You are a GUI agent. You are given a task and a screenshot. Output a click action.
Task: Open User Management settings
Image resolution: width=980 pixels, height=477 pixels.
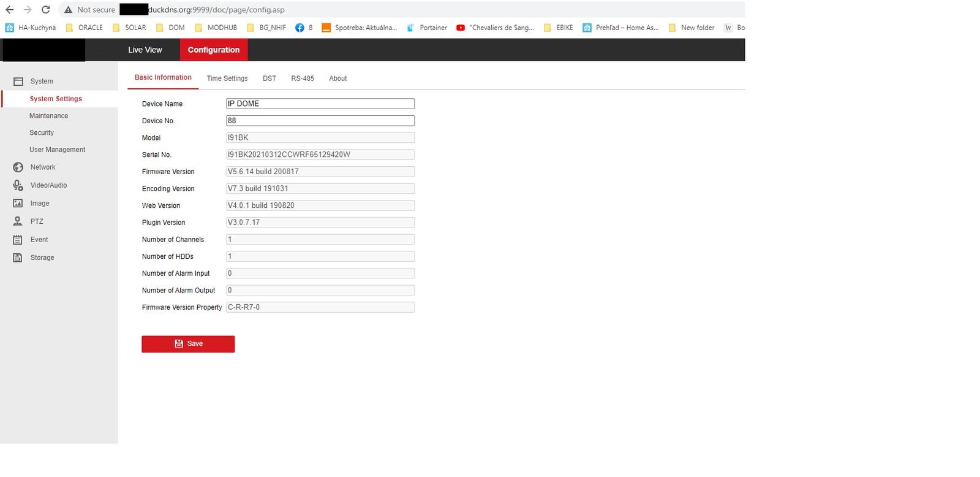[x=57, y=150]
